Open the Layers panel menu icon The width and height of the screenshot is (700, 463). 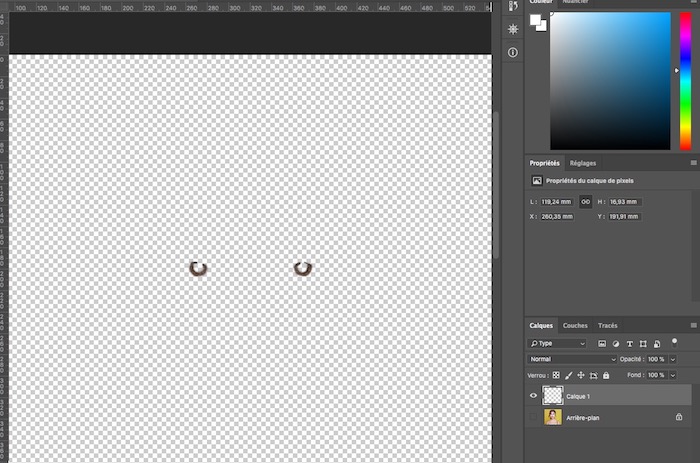coord(693,325)
